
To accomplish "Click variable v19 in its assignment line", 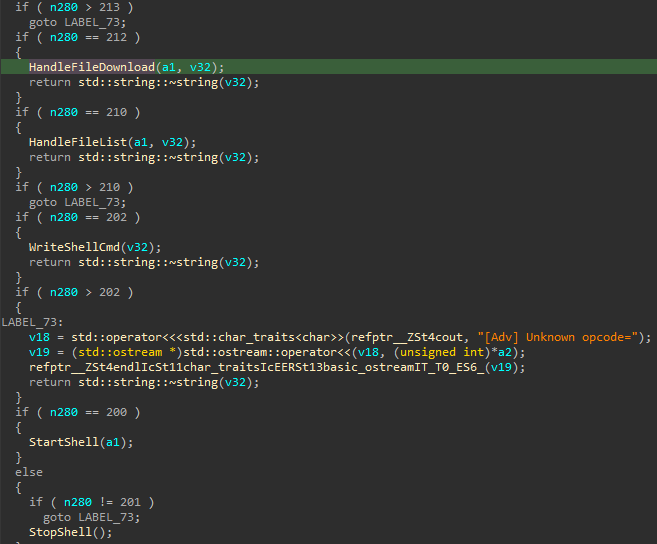I will 39,352.
